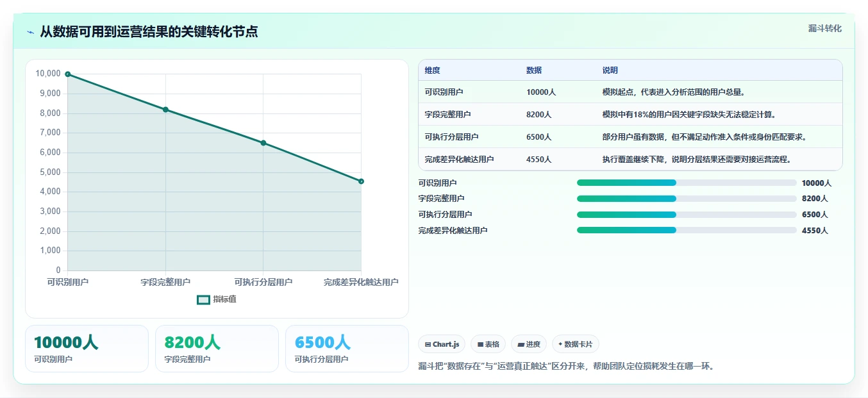Select the Chart.js tag chip
The width and height of the screenshot is (868, 398).
point(442,344)
